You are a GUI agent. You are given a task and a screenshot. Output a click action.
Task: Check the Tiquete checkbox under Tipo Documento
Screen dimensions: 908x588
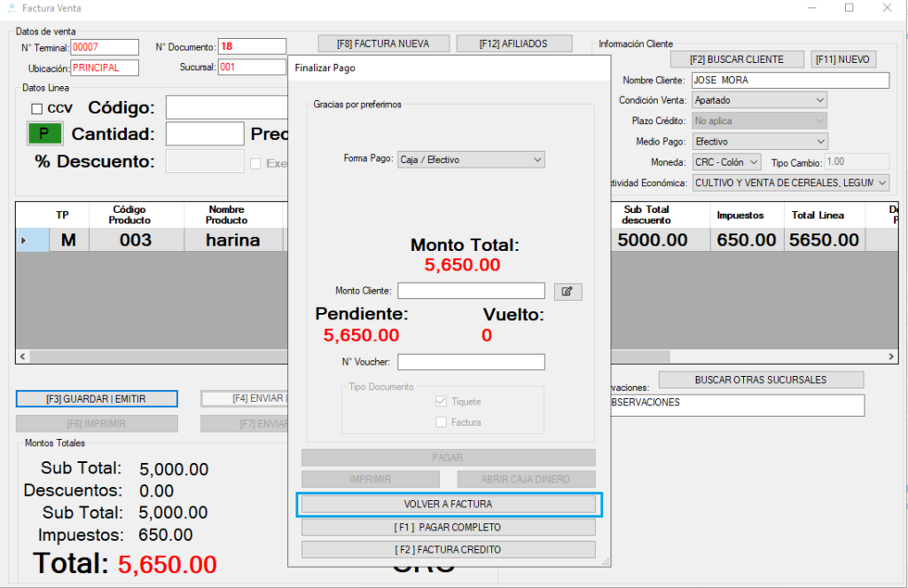[x=441, y=401]
